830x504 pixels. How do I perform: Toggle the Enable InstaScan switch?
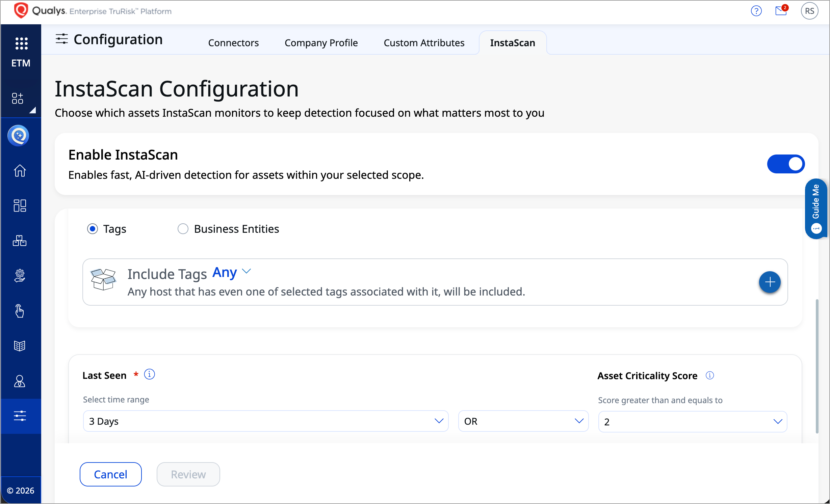(786, 164)
